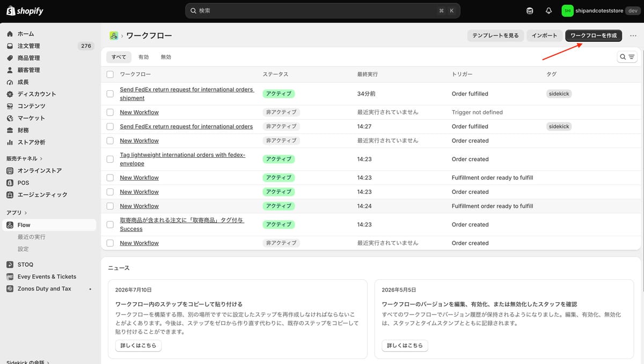Select the すべて tab

119,57
